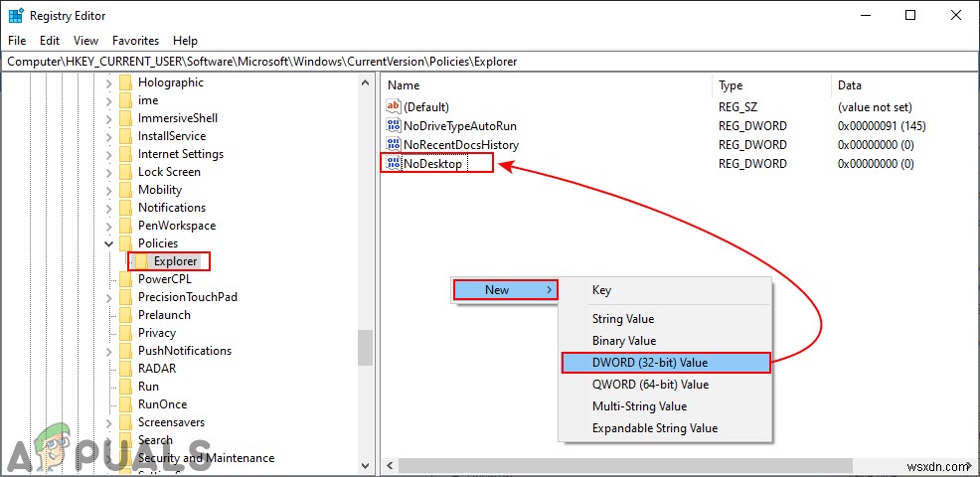980x477 pixels.
Task: Click the Registry Editor title bar icon
Action: pos(16,16)
